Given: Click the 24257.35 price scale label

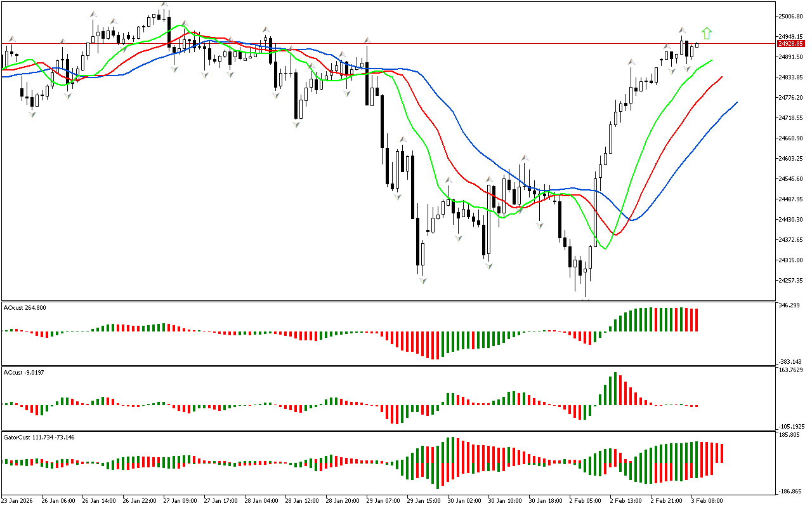Looking at the screenshot, I should [x=790, y=281].
